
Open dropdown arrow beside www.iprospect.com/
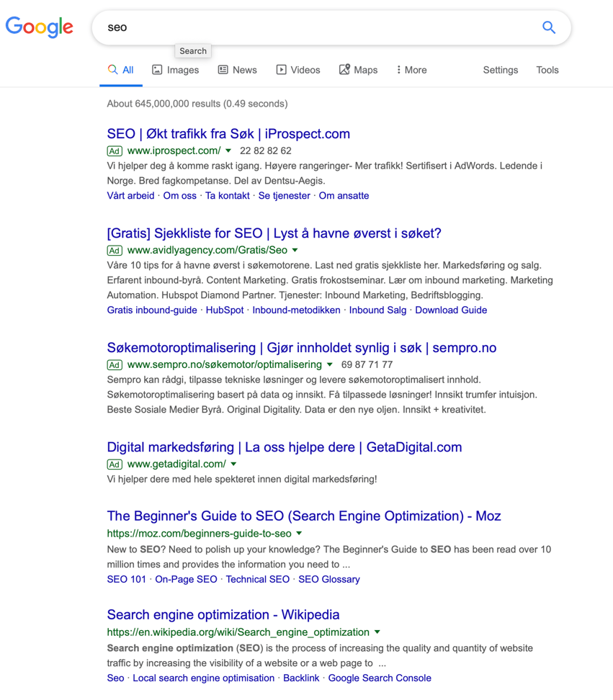coord(228,151)
